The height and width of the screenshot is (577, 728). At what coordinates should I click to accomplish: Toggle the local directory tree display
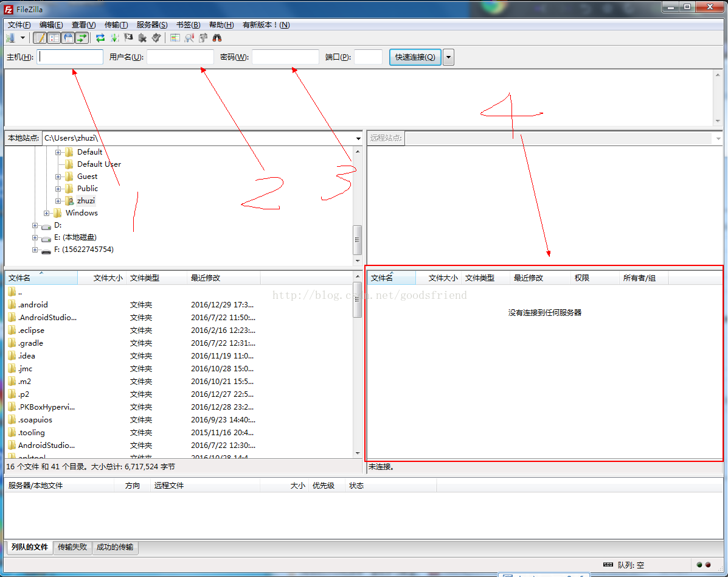point(54,38)
